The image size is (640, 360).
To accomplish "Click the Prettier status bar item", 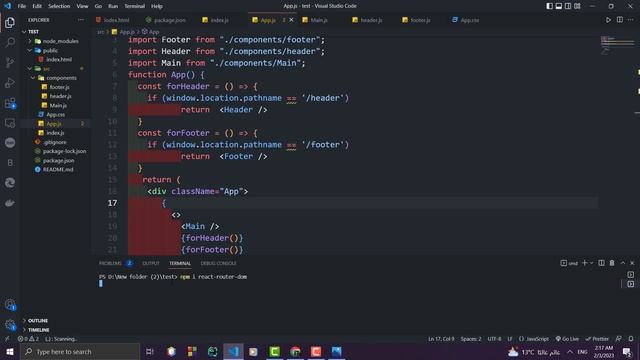I will click(597, 339).
